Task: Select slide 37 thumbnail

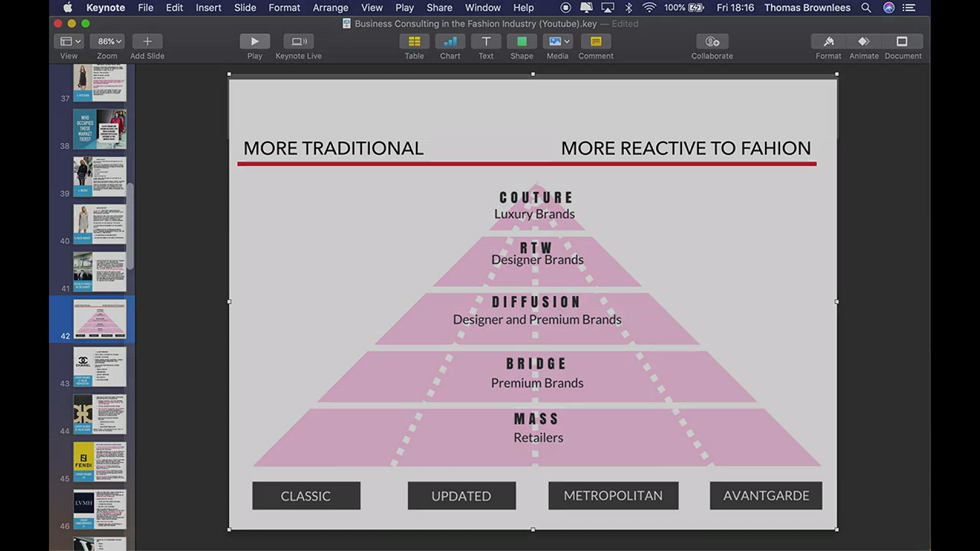Action: [x=100, y=83]
